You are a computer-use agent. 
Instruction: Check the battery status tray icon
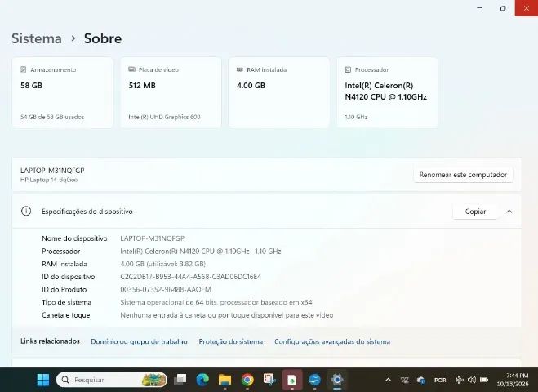pos(484,380)
